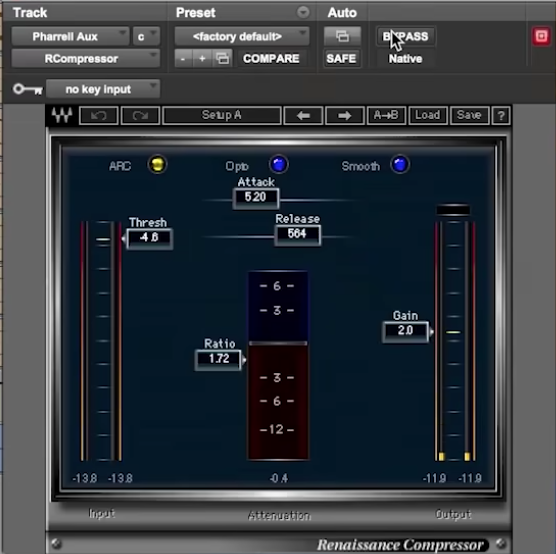The width and height of the screenshot is (556, 554).
Task: Toggle plug-in BYPASS
Action: pyautogui.click(x=406, y=36)
